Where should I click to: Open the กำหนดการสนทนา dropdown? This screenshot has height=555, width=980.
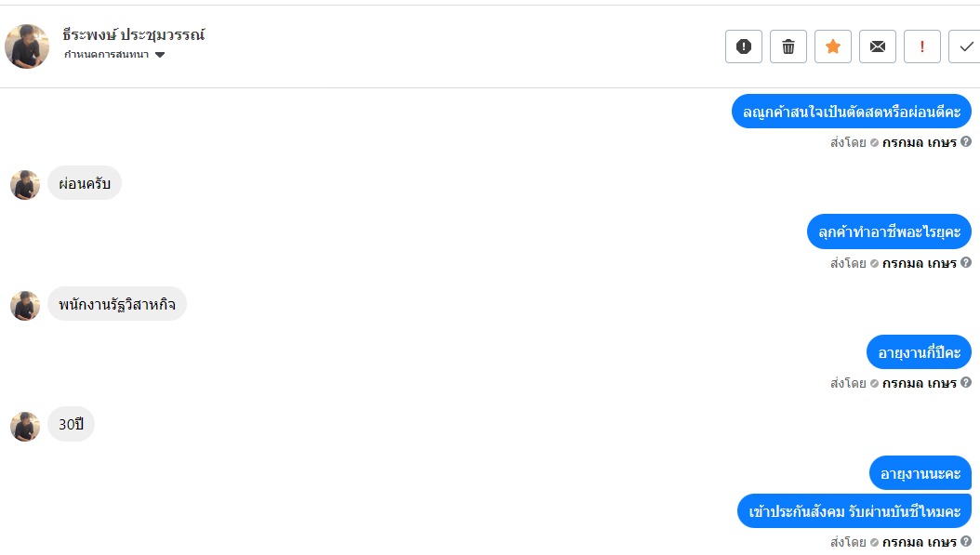pos(114,55)
